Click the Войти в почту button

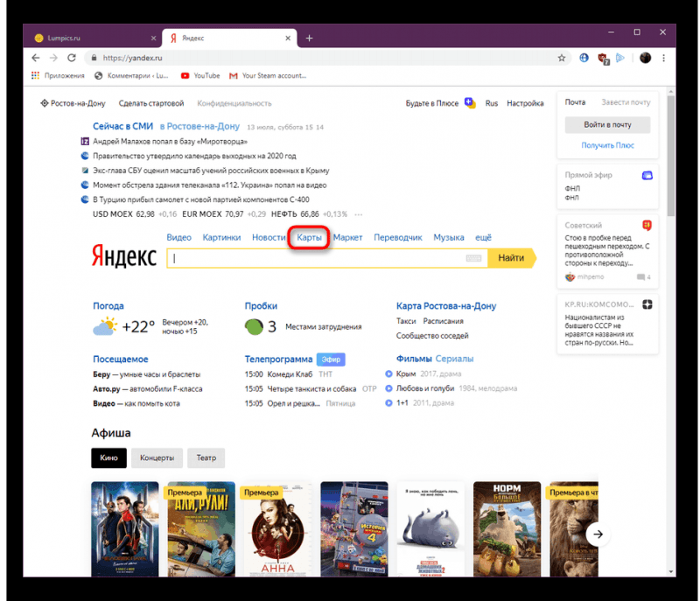(607, 125)
